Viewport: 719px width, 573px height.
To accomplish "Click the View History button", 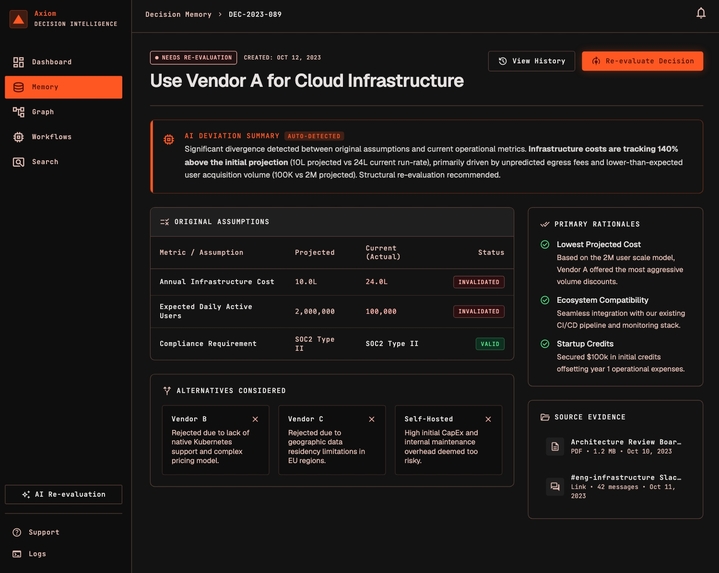I will tap(531, 61).
